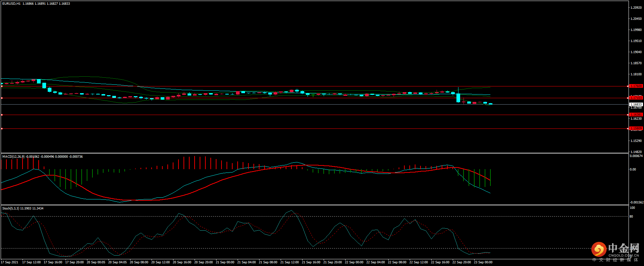Click the large cyan candle at 22 Sep 20:00

(458, 98)
